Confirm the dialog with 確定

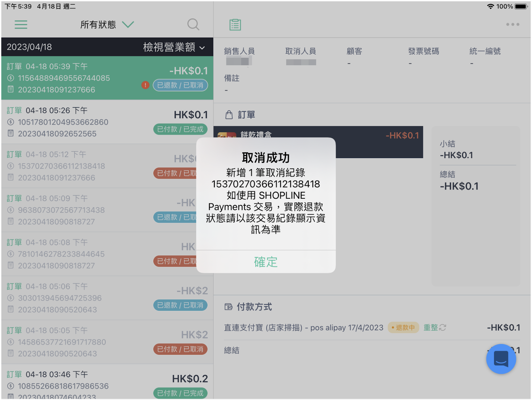[x=266, y=262]
